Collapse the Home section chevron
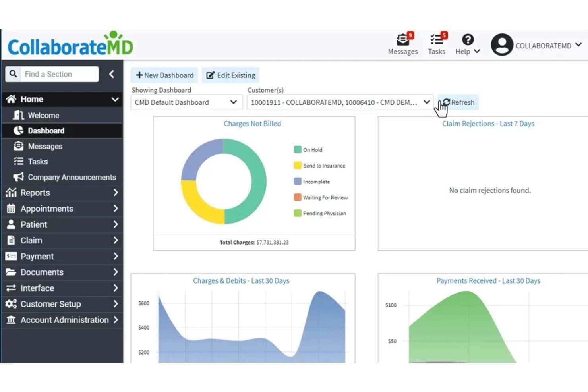The width and height of the screenshot is (588, 392). [x=115, y=99]
